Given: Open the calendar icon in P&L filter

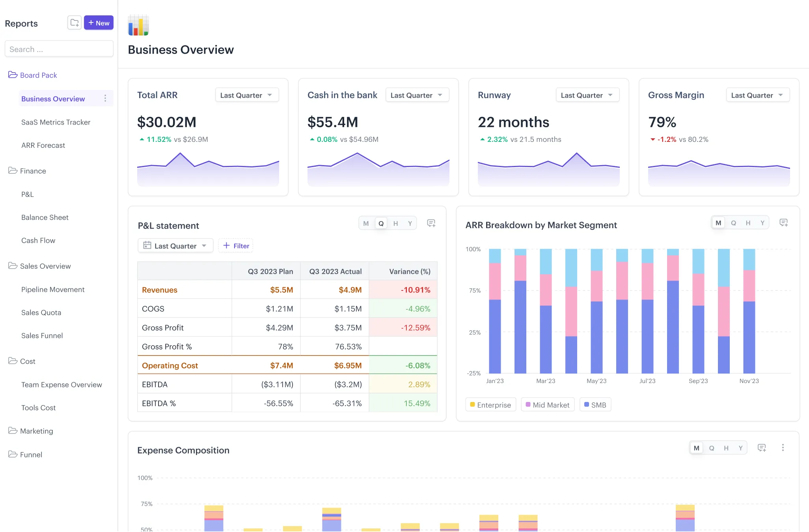Looking at the screenshot, I should pos(147,245).
